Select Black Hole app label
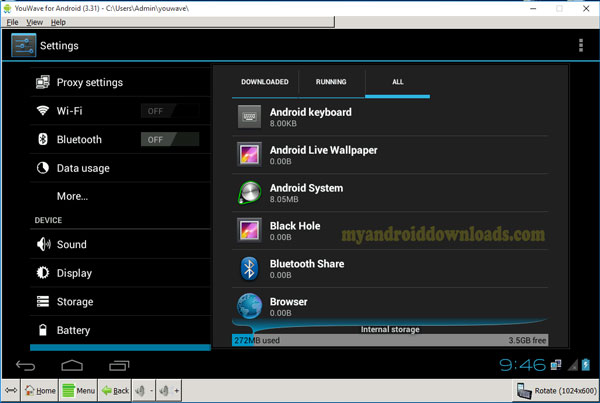The width and height of the screenshot is (600, 403). pyautogui.click(x=295, y=226)
